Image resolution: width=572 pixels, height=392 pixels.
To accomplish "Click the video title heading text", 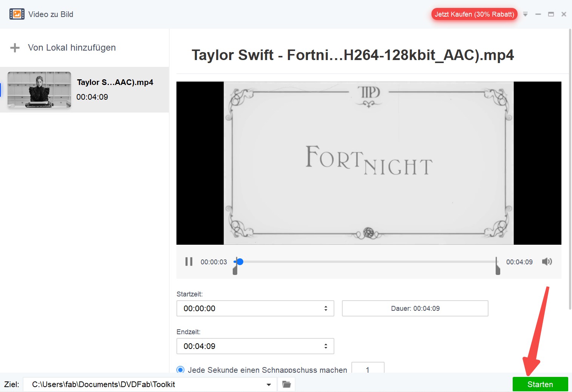I will coord(353,55).
